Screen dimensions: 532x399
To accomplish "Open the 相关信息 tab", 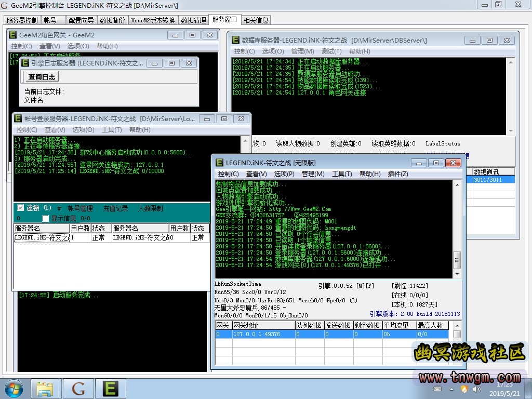I will [256, 20].
